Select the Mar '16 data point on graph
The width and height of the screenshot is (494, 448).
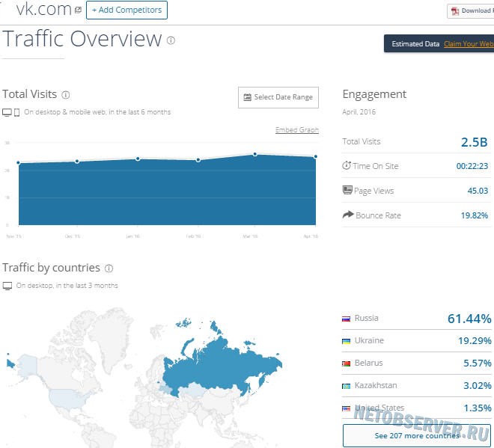(255, 154)
